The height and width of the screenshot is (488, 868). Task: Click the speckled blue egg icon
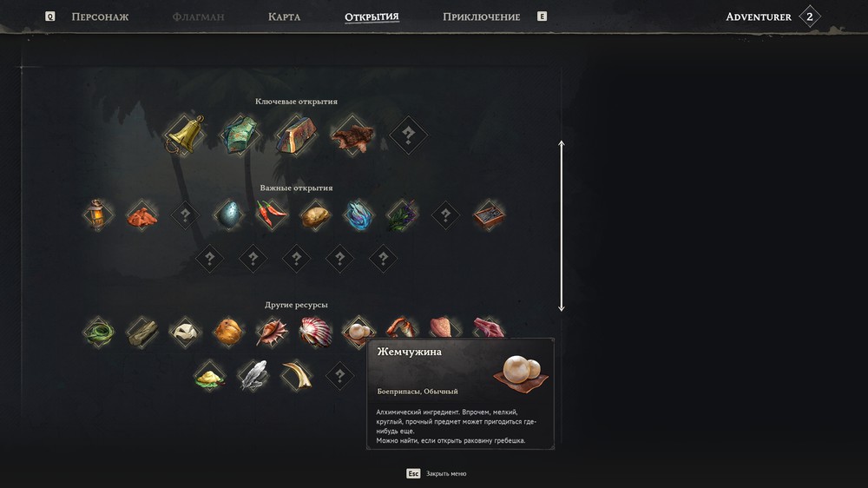[x=228, y=215]
